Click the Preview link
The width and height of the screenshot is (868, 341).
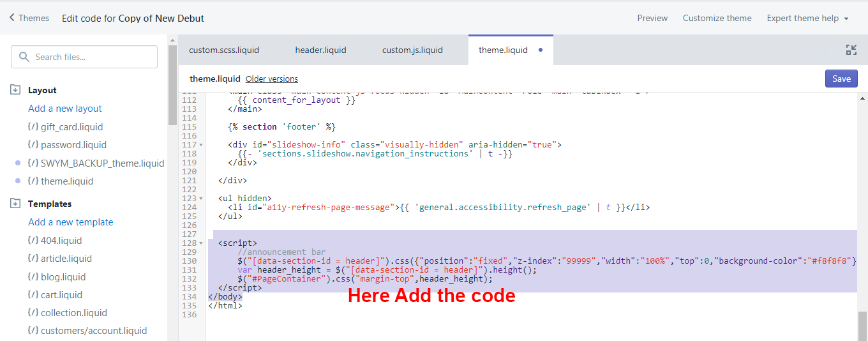click(652, 18)
